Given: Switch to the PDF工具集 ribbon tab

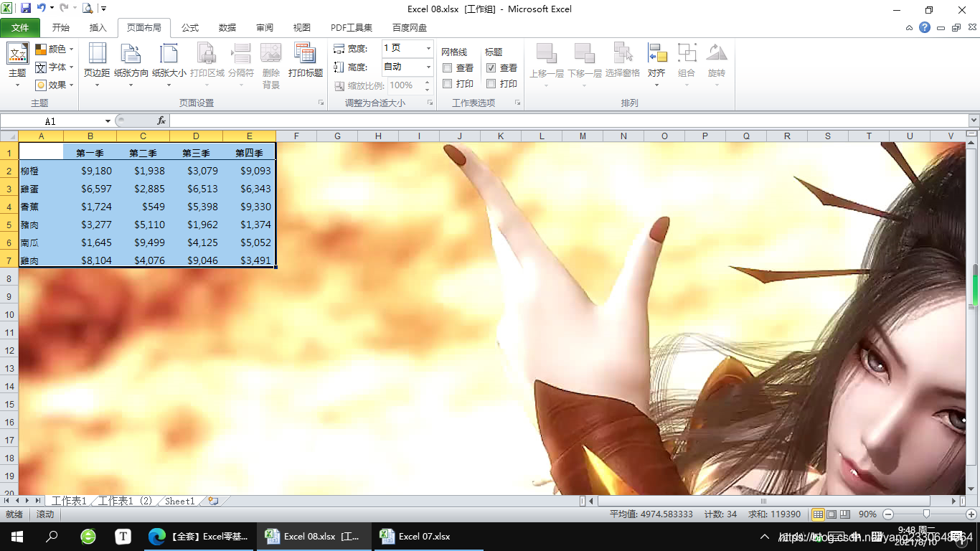Looking at the screenshot, I should coord(352,27).
